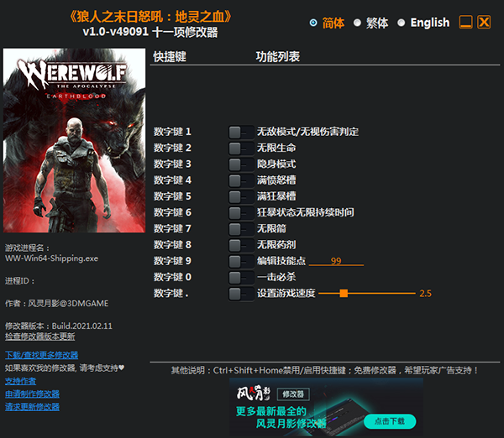Click the game speed value 2.5
504x438 pixels.
point(425,294)
